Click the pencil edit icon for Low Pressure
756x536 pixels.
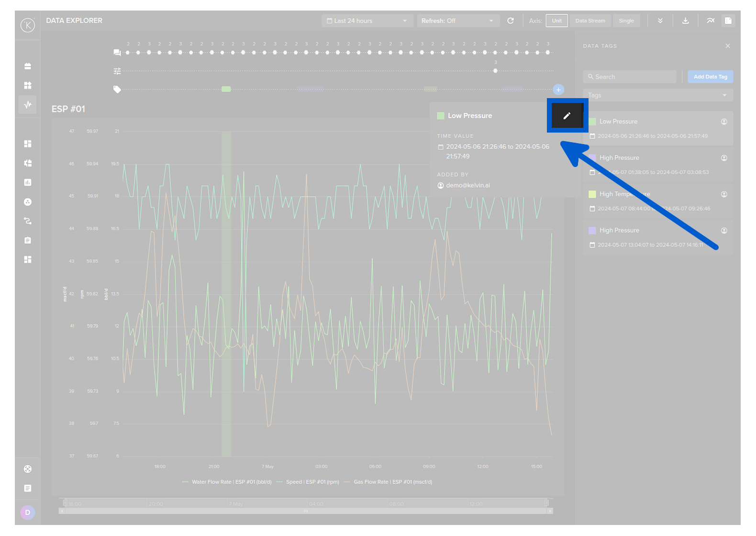[x=567, y=116]
